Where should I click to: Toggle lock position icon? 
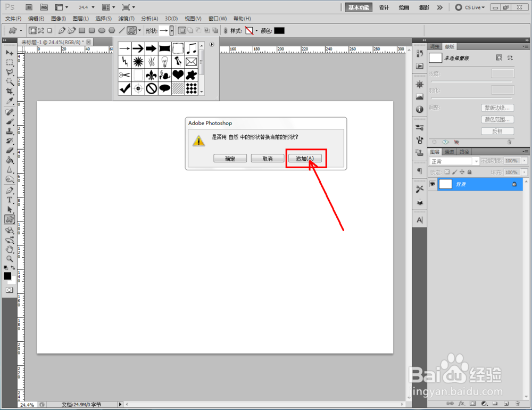462,172
